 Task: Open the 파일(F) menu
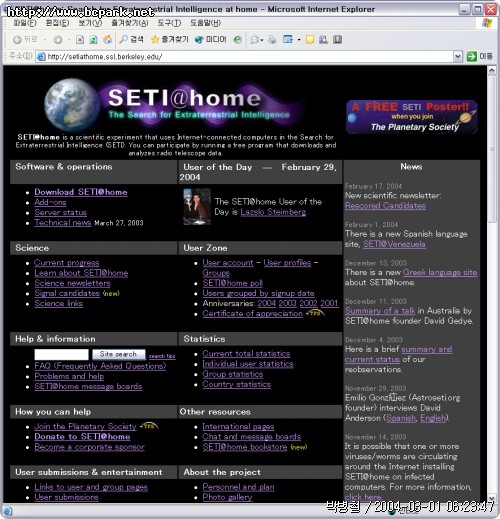click(25, 23)
